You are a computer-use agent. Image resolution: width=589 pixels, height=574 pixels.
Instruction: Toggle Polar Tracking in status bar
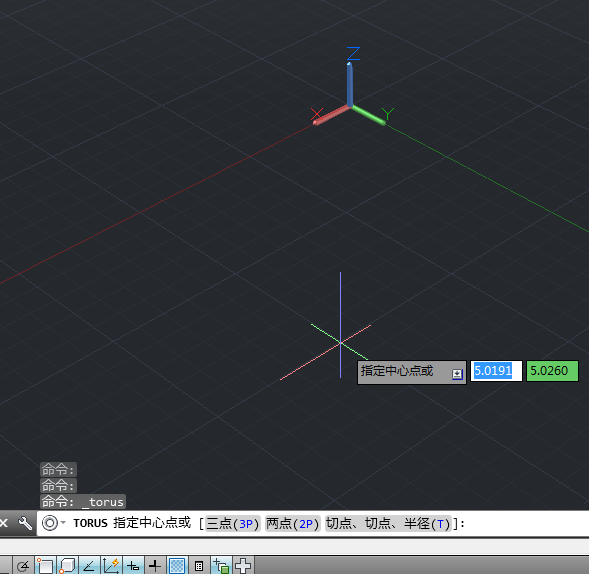23,565
